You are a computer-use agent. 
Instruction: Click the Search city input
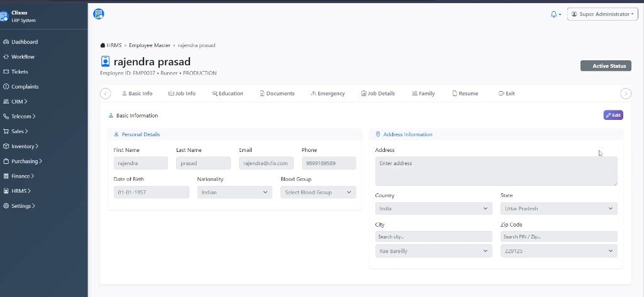click(x=434, y=237)
